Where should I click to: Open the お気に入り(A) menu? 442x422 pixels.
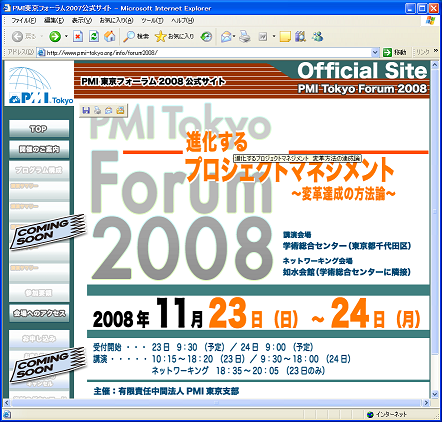(x=116, y=21)
